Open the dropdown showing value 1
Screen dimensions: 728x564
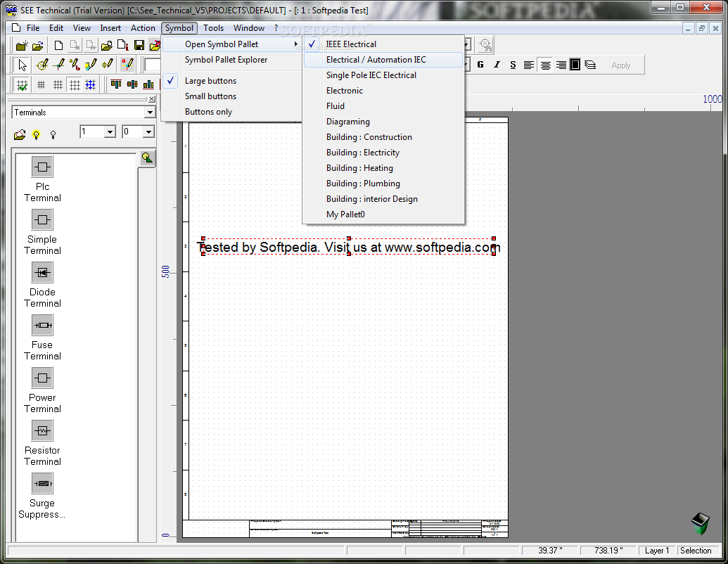[x=110, y=132]
